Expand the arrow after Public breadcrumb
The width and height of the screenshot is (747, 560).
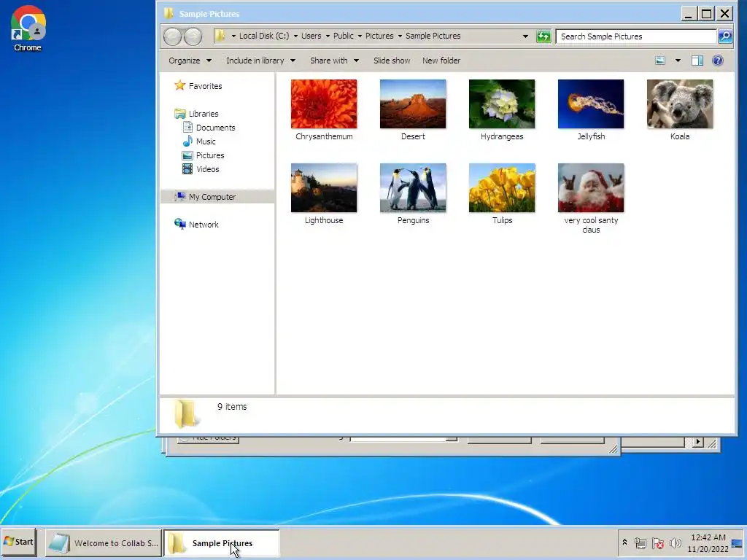pyautogui.click(x=360, y=36)
